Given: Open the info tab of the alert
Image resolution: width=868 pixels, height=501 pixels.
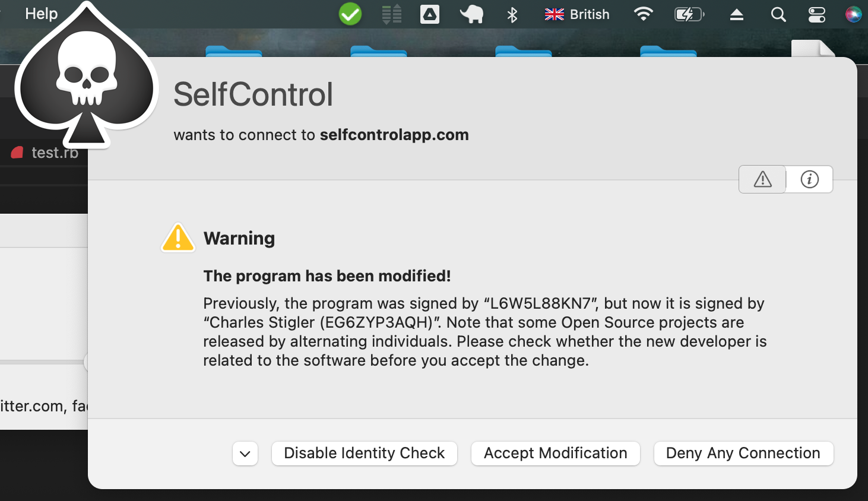Looking at the screenshot, I should click(809, 179).
